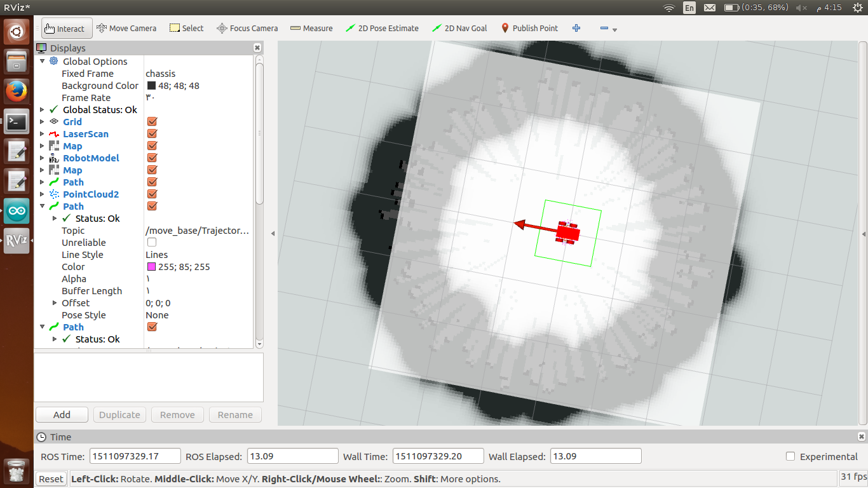Click the Rename button
This screenshot has width=868, height=488.
235,414
